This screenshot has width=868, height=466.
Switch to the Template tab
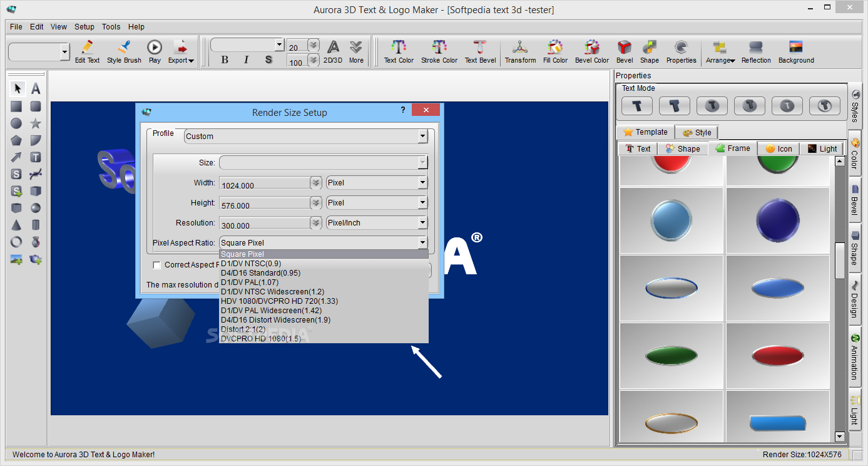[646, 132]
